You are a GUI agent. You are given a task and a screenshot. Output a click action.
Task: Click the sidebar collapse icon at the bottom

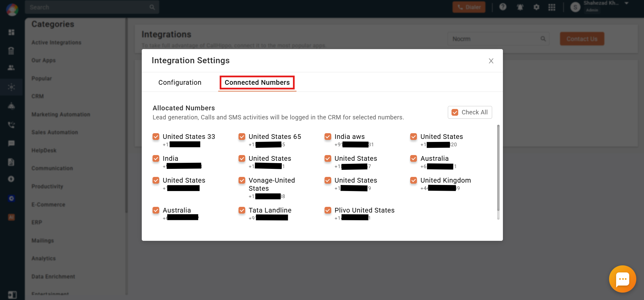(12, 295)
